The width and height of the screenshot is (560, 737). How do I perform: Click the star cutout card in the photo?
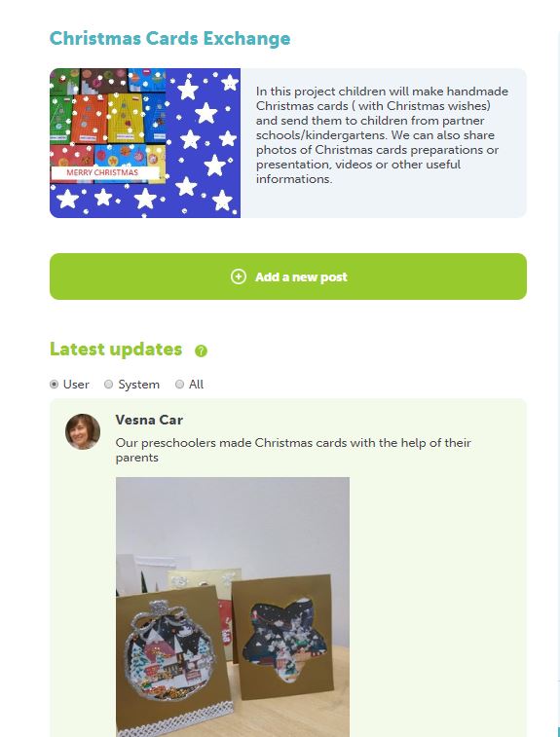click(x=284, y=635)
